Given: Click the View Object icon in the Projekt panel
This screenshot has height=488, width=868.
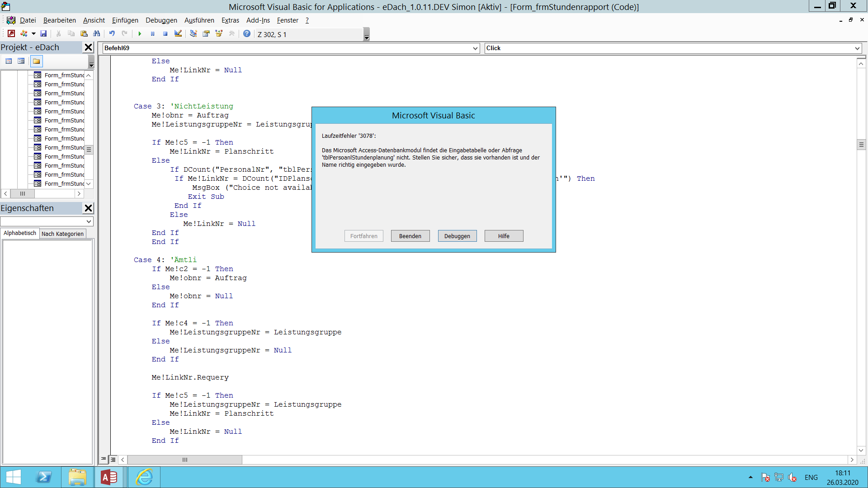Looking at the screenshot, I should point(21,61).
